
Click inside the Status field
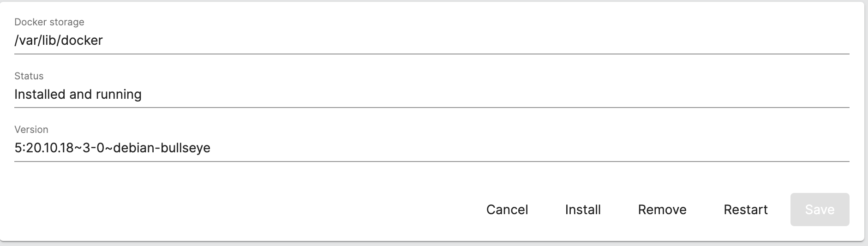point(431,95)
